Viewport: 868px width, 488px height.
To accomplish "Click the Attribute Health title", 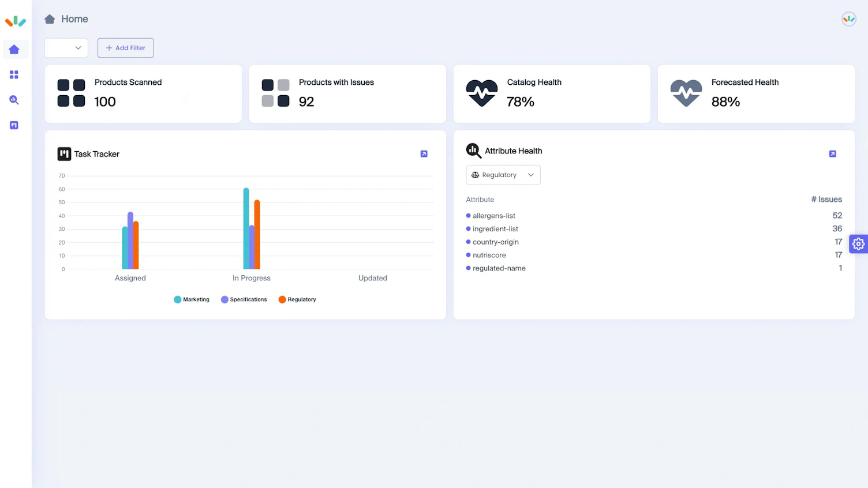I will [x=514, y=151].
